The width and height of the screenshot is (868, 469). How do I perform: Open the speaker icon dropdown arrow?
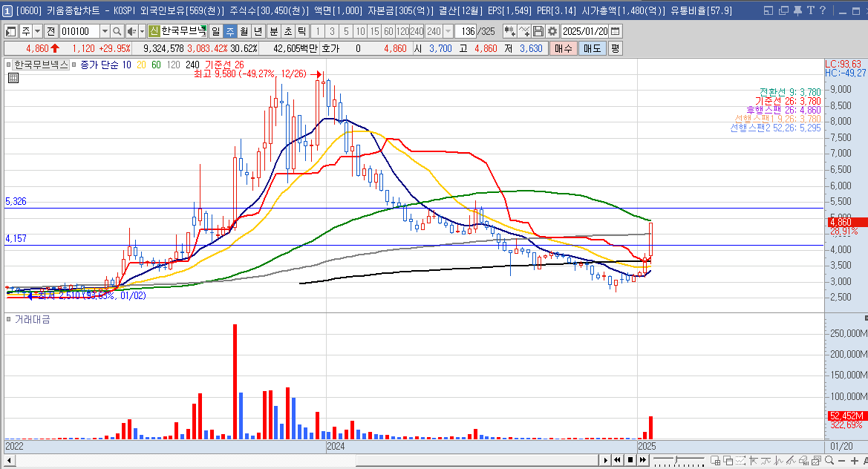(143, 31)
